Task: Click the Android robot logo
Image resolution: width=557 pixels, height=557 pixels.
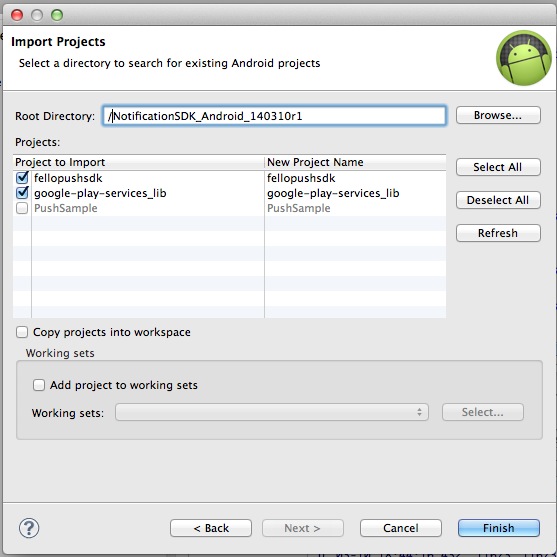Action: pos(524,58)
